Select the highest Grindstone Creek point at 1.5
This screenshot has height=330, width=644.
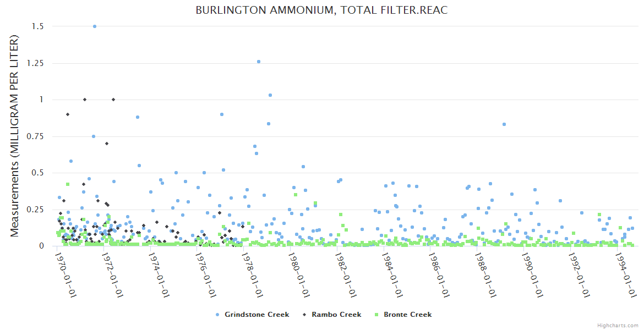95,26
